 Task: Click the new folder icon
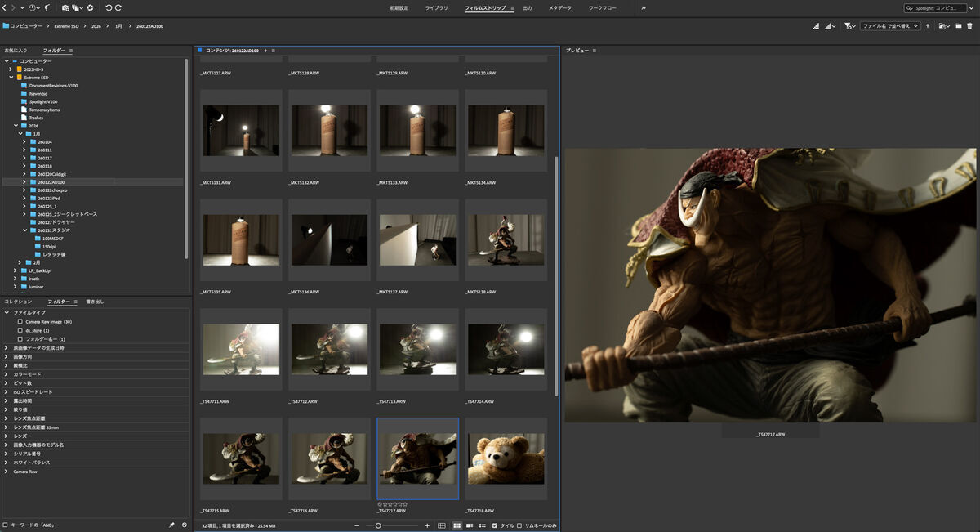pos(959,25)
